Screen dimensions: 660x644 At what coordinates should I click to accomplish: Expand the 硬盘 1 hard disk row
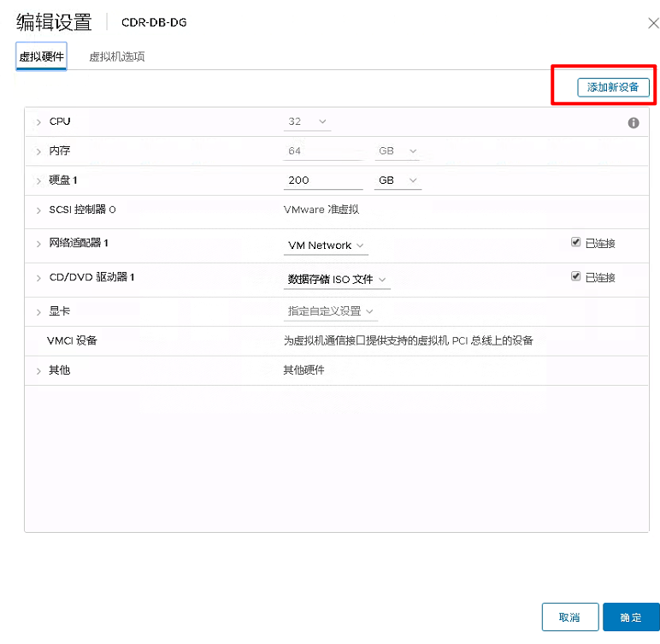click(38, 180)
